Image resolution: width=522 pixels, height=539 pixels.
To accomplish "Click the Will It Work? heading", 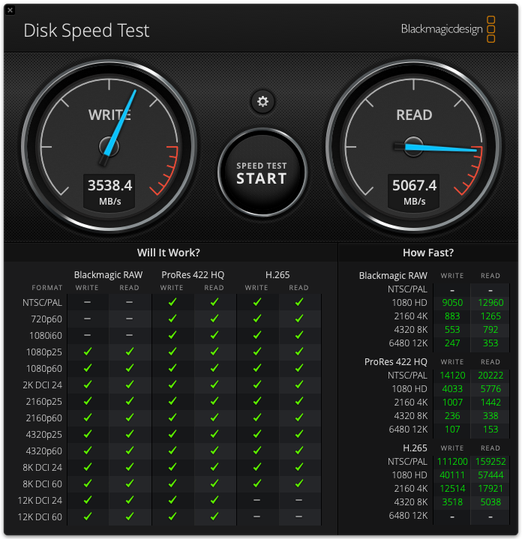I will point(168,253).
